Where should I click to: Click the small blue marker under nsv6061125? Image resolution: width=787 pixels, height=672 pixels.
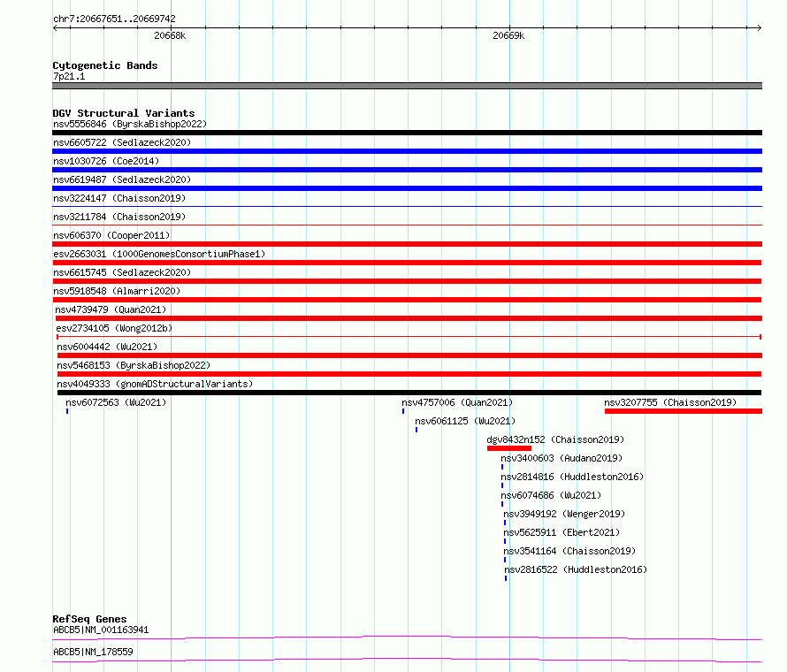[416, 430]
